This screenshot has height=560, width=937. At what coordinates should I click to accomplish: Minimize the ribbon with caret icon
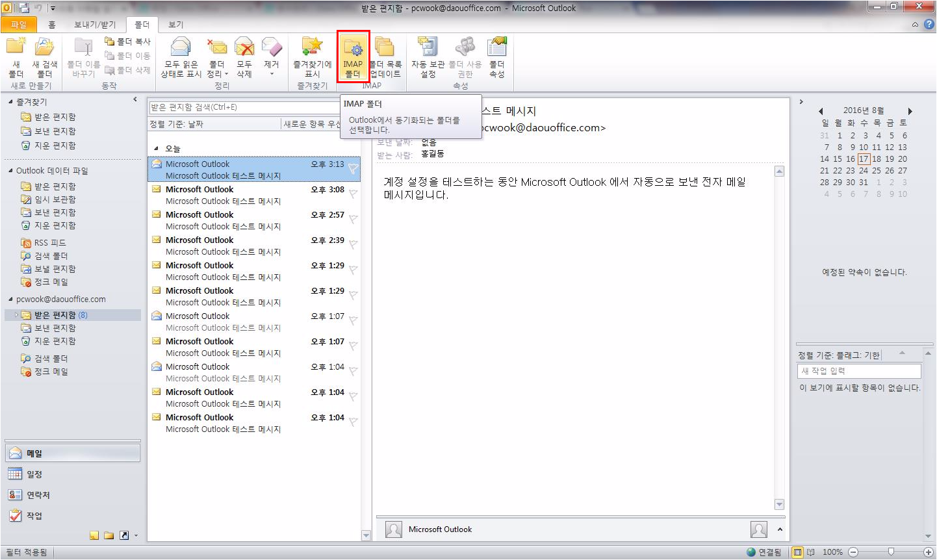click(x=915, y=25)
